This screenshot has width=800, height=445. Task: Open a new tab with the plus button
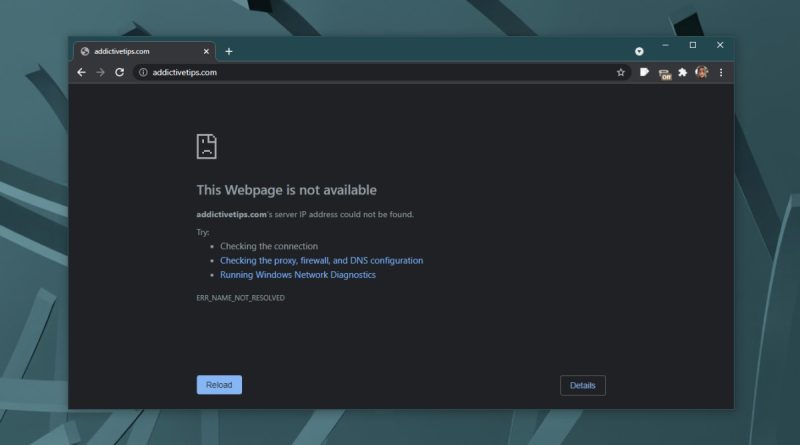point(229,51)
